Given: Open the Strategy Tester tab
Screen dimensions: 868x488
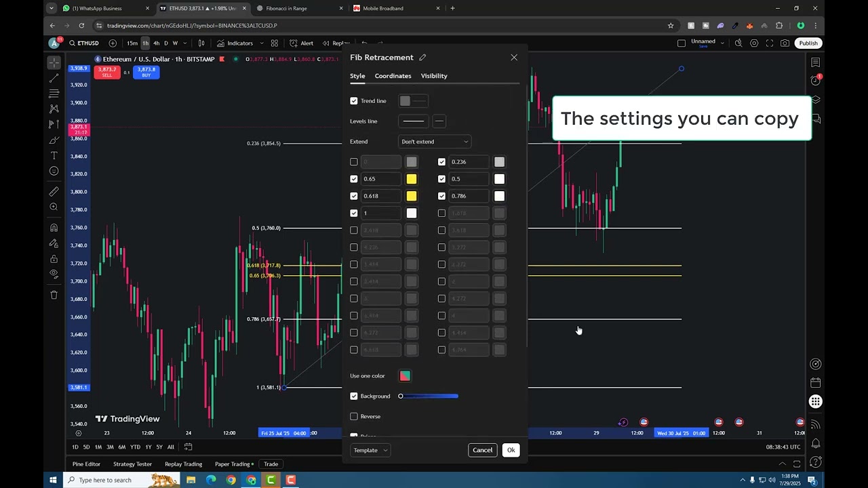Looking at the screenshot, I should [132, 464].
